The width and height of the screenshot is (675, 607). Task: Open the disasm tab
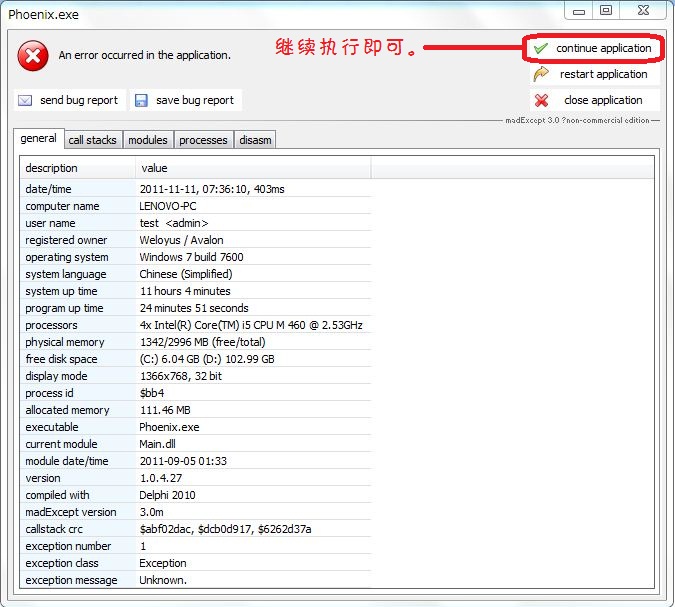coord(255,140)
